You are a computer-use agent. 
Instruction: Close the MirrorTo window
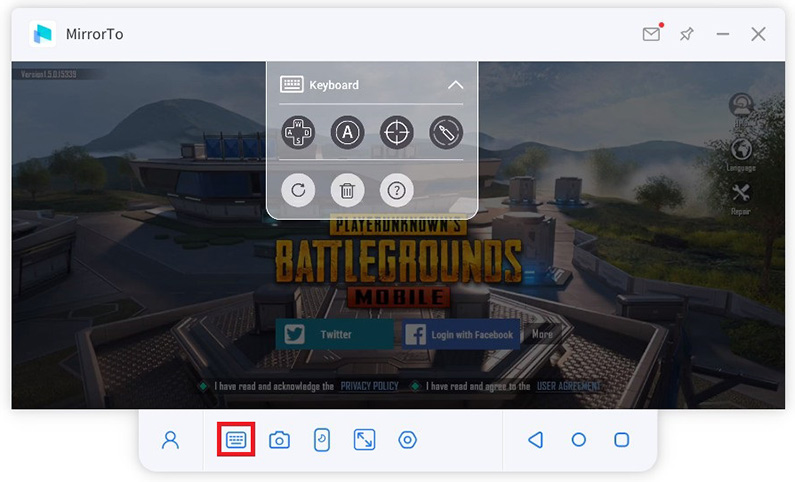(x=758, y=34)
